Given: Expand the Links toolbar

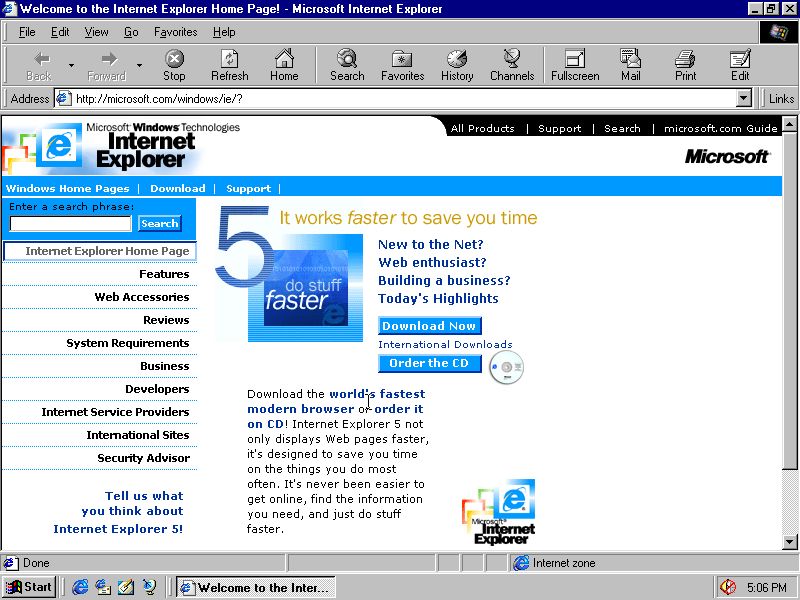Looking at the screenshot, I should pyautogui.click(x=781, y=98).
